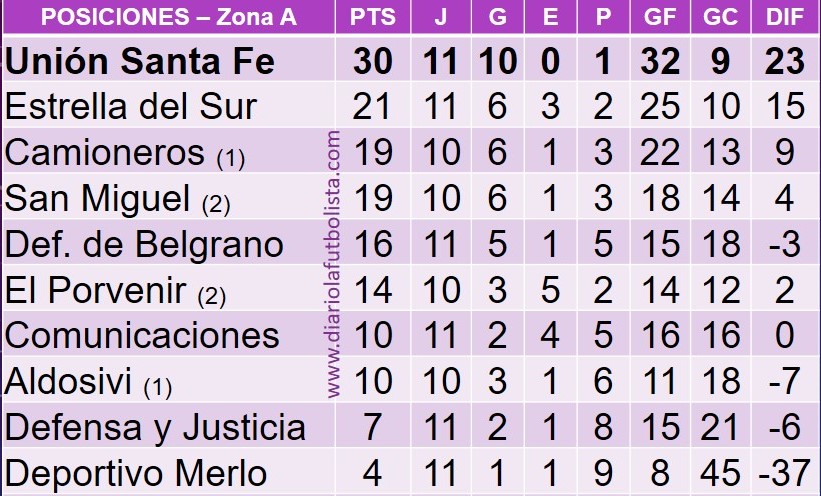
Task: Click the Deportivo Merlo team name
Action: tap(136, 473)
